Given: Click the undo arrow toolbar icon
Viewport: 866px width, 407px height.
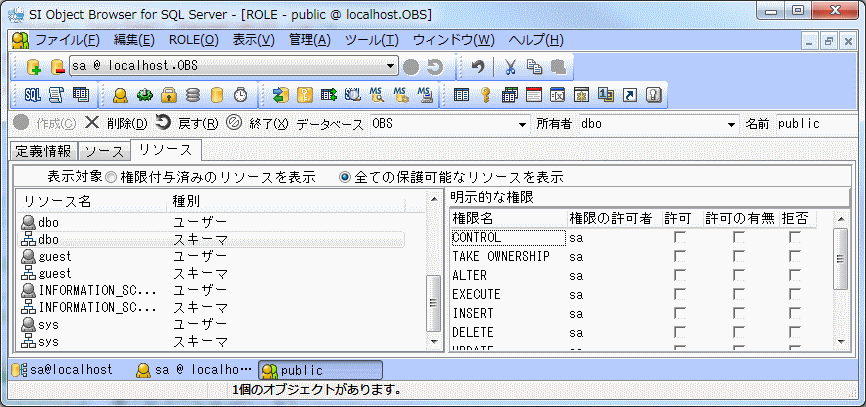Looking at the screenshot, I should point(479,67).
